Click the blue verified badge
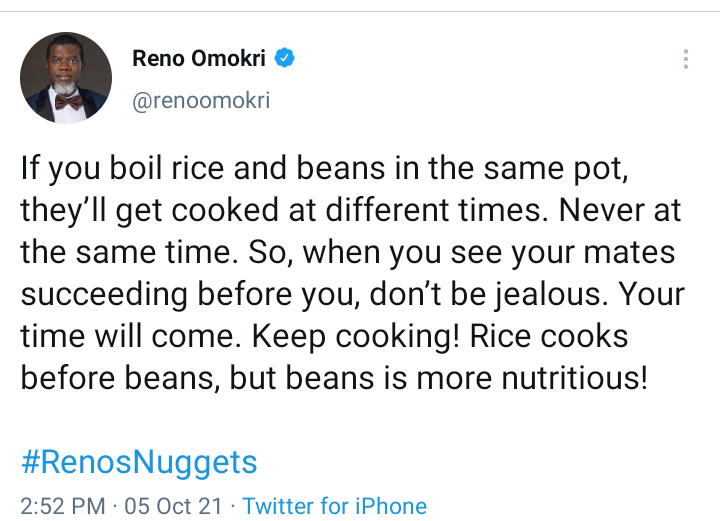Screen dimensions: 720x521 point(285,58)
